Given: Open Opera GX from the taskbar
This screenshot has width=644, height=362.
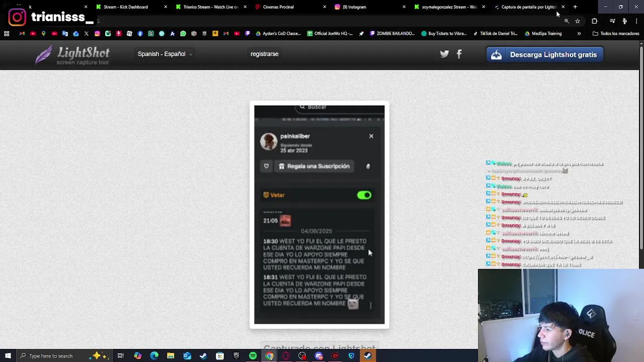Looking at the screenshot, I should (286, 356).
